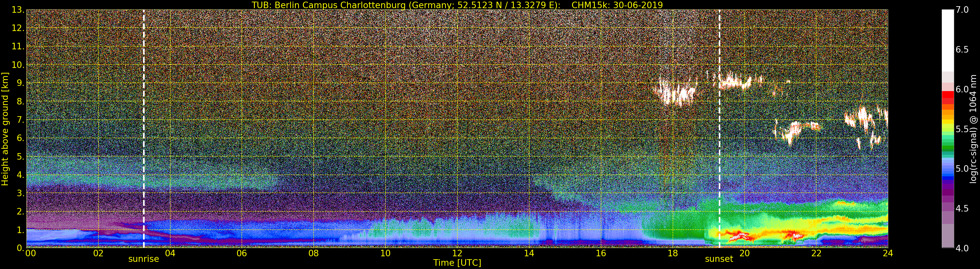Click the time axis tick '20'
Screen dimensions: 980x269
745,253
